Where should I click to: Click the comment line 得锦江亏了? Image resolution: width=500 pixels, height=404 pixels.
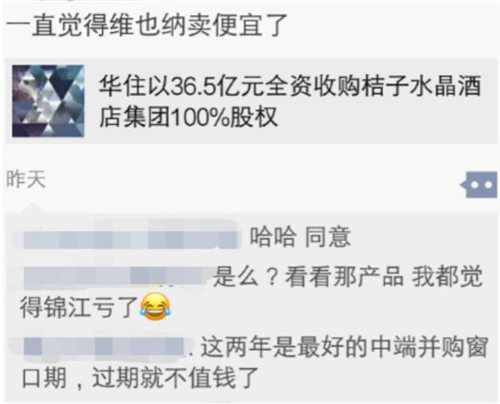coord(79,308)
